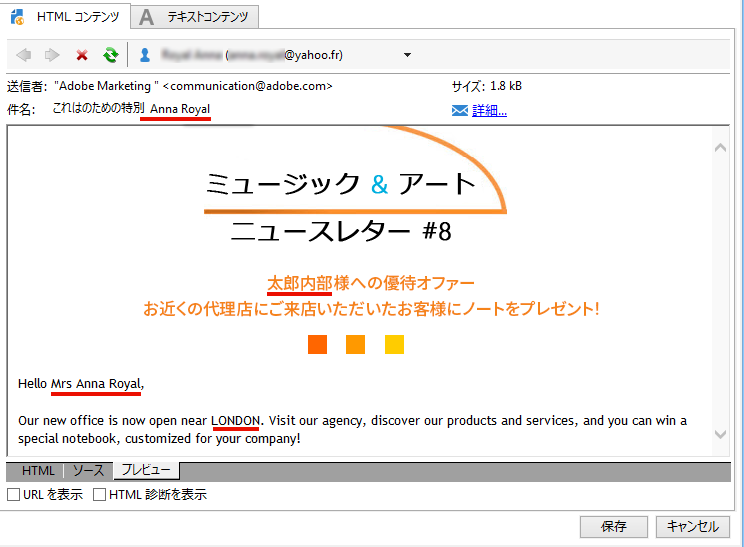The width and height of the screenshot is (744, 547).
Task: Click the 保存 button
Action: pos(614,527)
